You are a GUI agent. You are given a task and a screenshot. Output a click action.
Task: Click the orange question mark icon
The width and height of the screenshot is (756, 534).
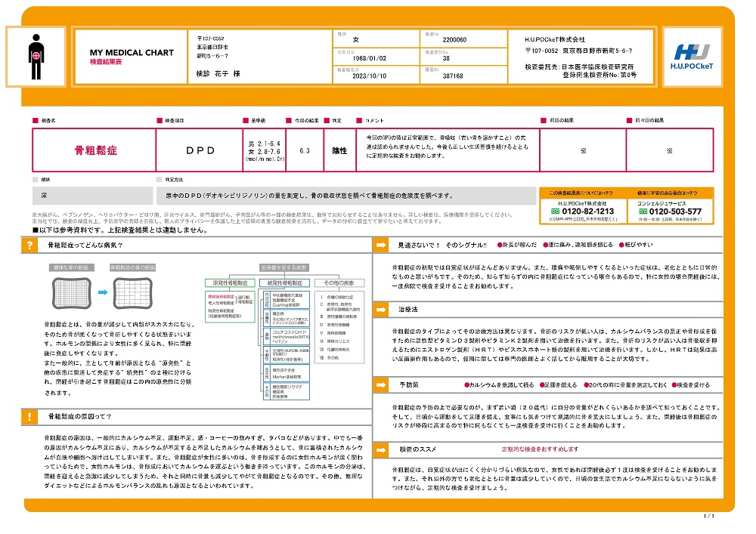pyautogui.click(x=29, y=245)
